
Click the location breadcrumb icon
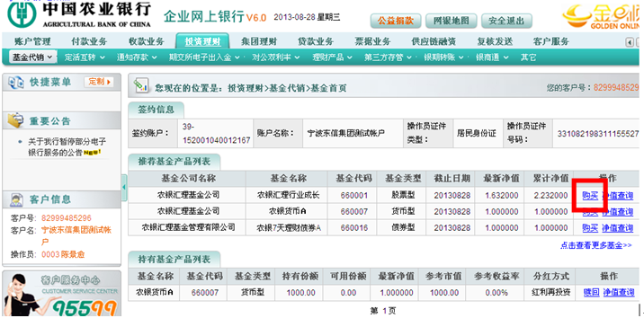point(141,85)
